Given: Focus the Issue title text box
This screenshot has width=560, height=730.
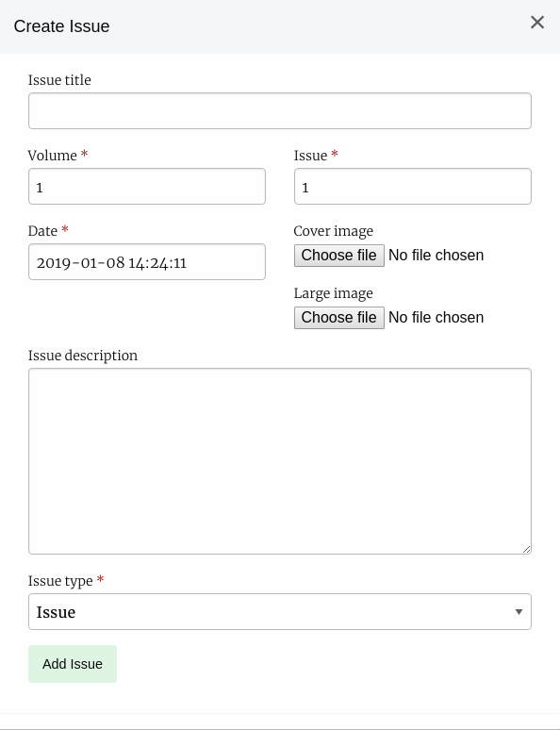Looking at the screenshot, I should tap(280, 110).
